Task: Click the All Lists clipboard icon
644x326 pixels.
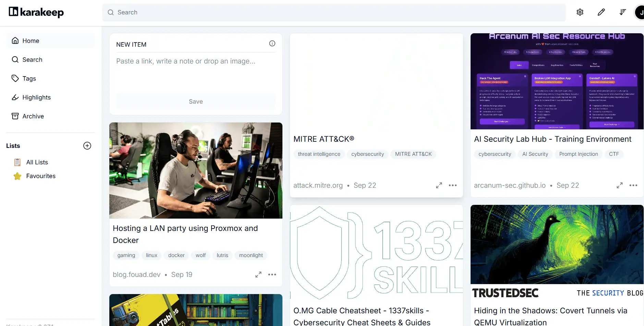Action: pos(17,162)
